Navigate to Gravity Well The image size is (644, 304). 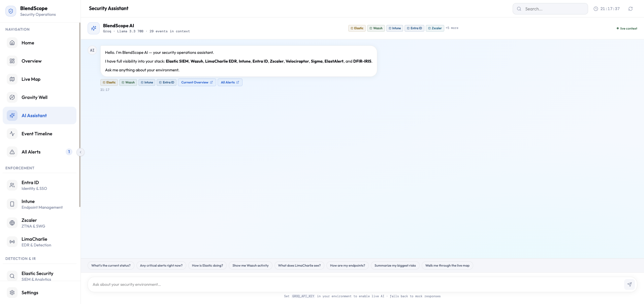[40, 97]
